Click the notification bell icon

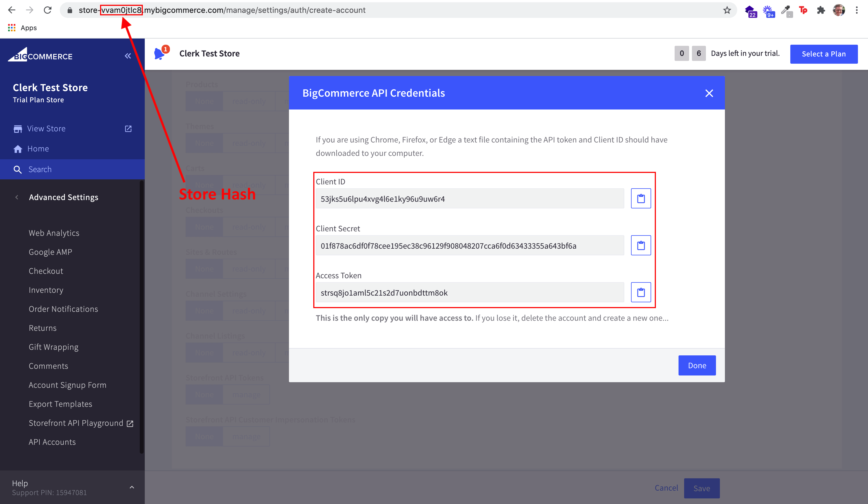click(160, 53)
